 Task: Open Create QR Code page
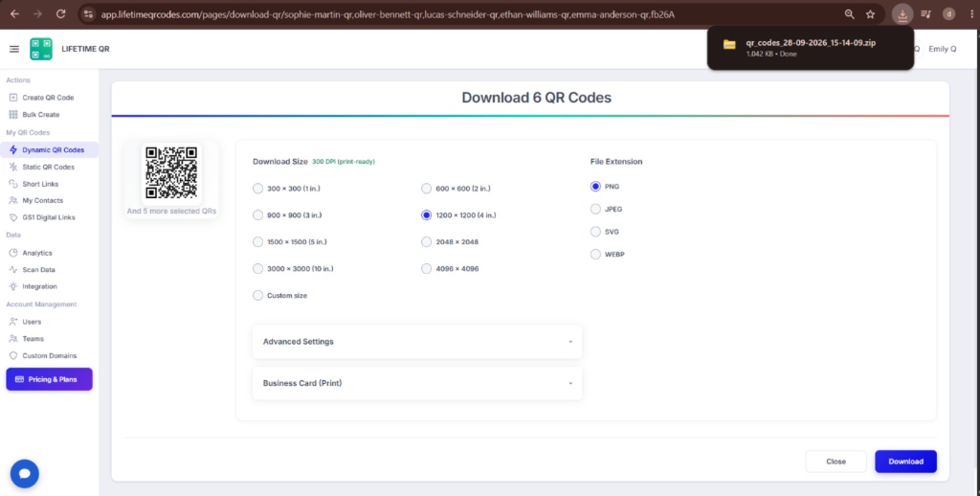48,98
